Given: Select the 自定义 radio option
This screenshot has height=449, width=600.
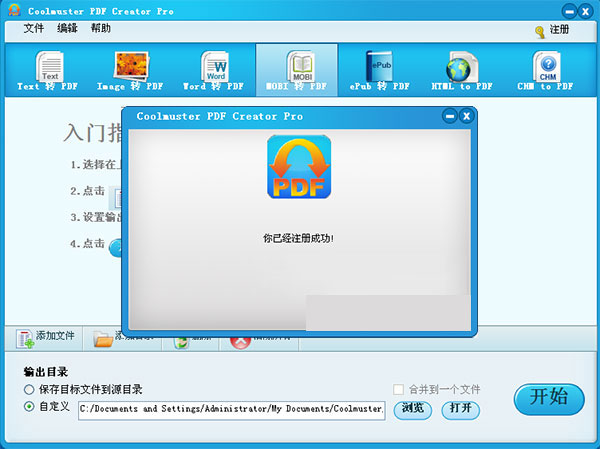Looking at the screenshot, I should 29,407.
